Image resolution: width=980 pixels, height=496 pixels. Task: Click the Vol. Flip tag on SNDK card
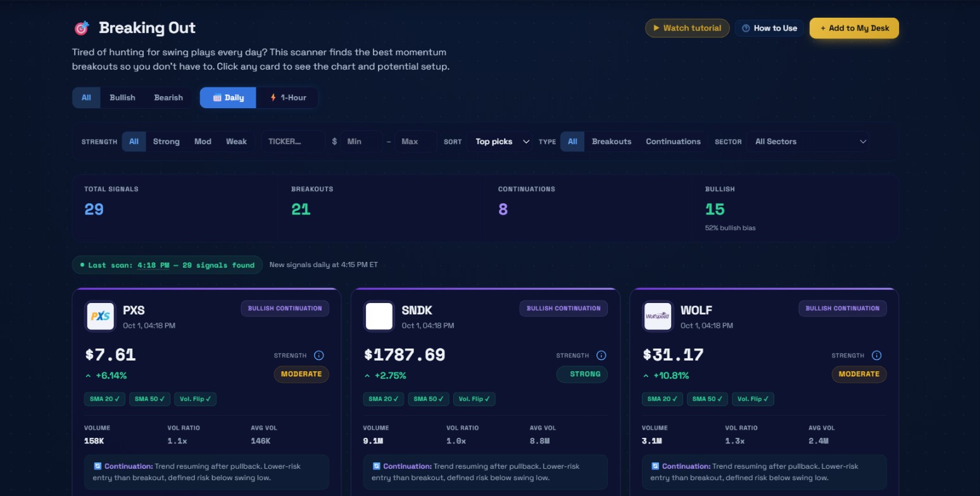pos(474,399)
